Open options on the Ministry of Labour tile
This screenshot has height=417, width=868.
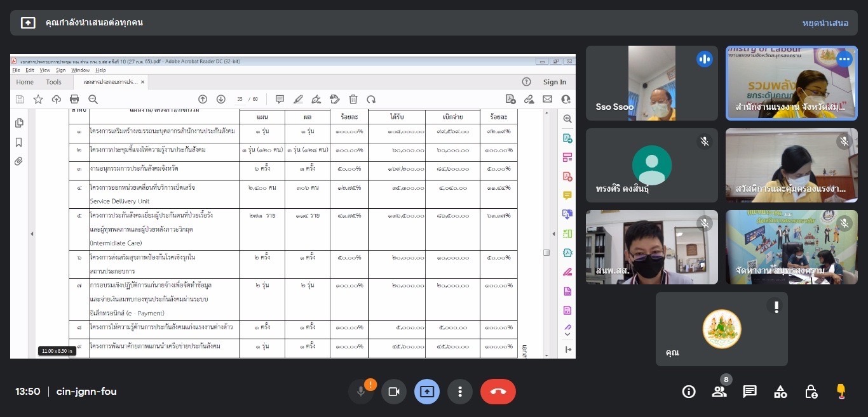[844, 60]
